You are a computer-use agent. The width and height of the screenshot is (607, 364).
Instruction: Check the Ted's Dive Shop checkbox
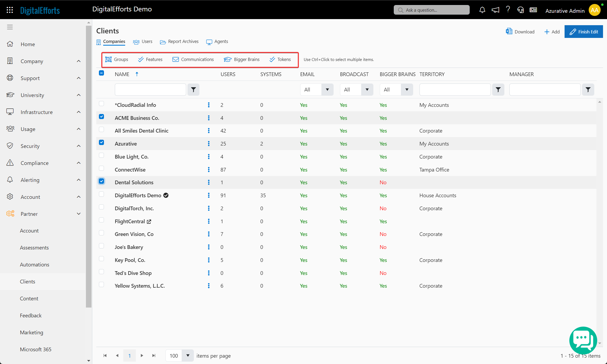(x=101, y=272)
